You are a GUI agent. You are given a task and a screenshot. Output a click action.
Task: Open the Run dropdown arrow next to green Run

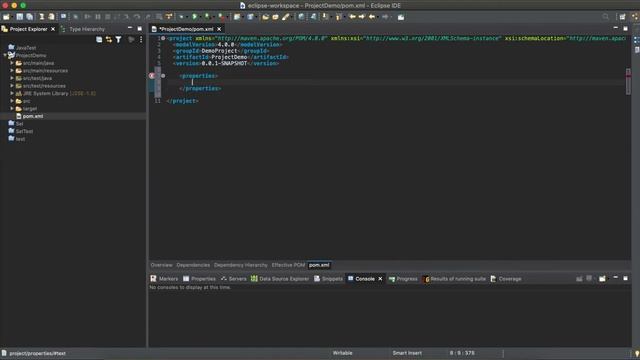200,17
